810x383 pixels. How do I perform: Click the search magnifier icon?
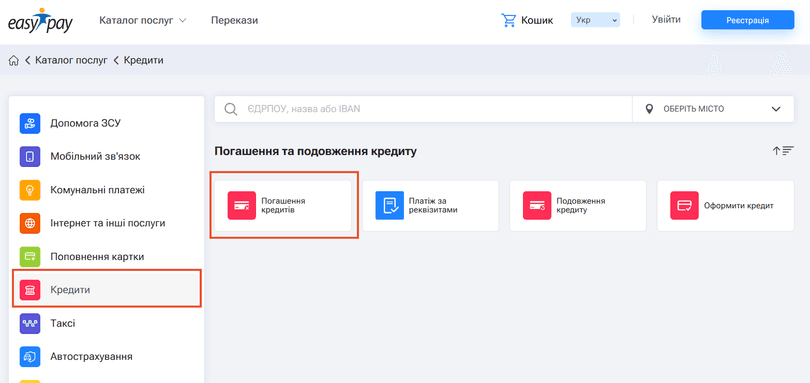tap(231, 109)
